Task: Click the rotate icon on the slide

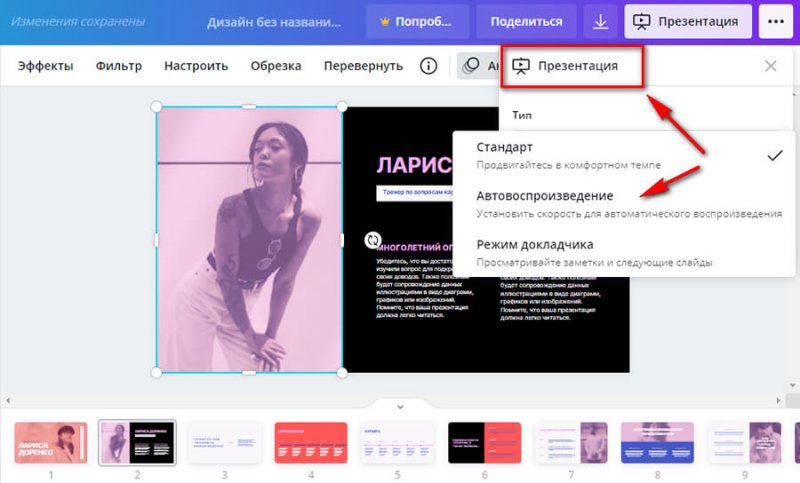Action: pyautogui.click(x=372, y=240)
